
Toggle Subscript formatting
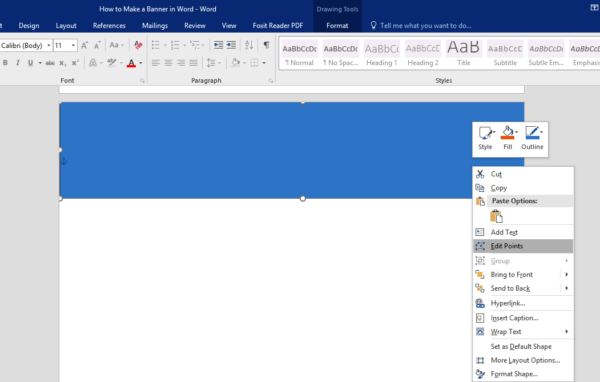63,63
